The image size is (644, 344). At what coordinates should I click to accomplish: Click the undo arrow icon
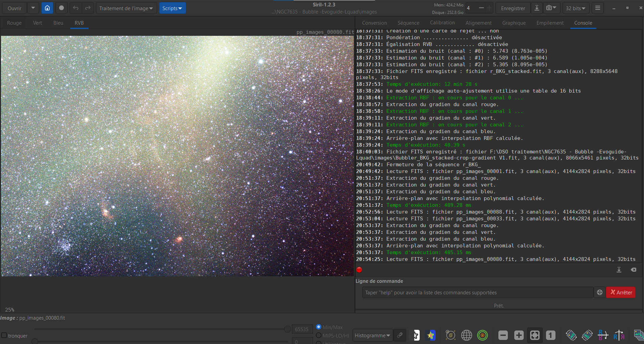[x=76, y=8]
